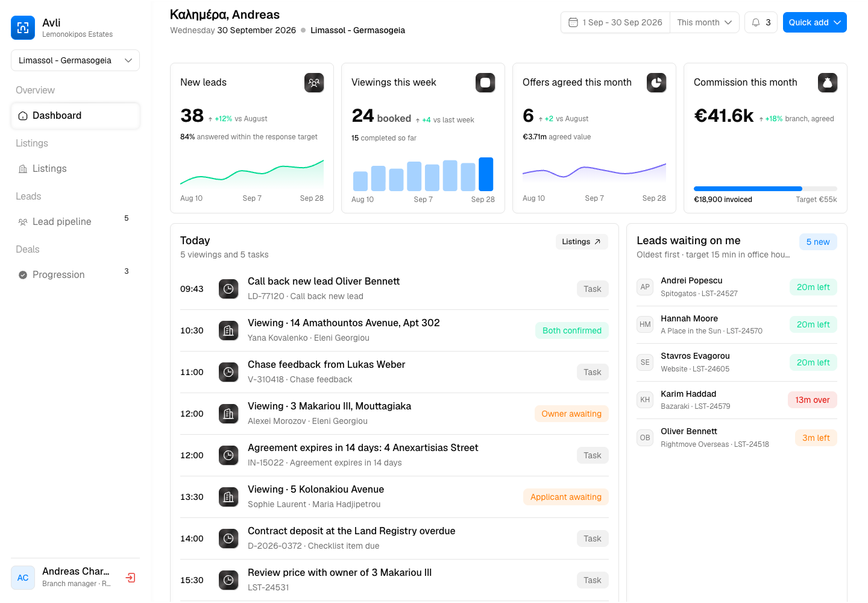Click calendar icon in date range field
Viewport: 868px width, 603px height.
coord(573,22)
